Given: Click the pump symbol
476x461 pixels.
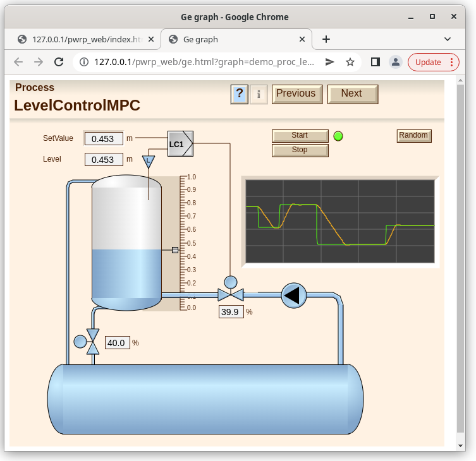Looking at the screenshot, I should [x=294, y=296].
